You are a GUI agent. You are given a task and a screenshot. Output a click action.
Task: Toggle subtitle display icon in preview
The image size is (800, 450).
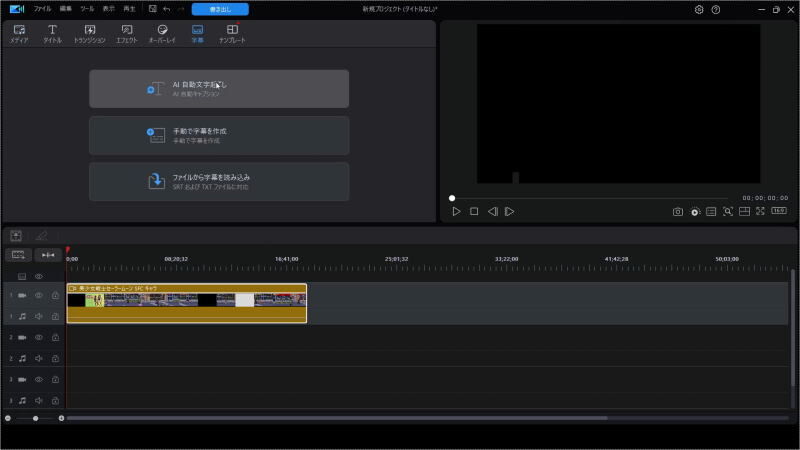(711, 211)
